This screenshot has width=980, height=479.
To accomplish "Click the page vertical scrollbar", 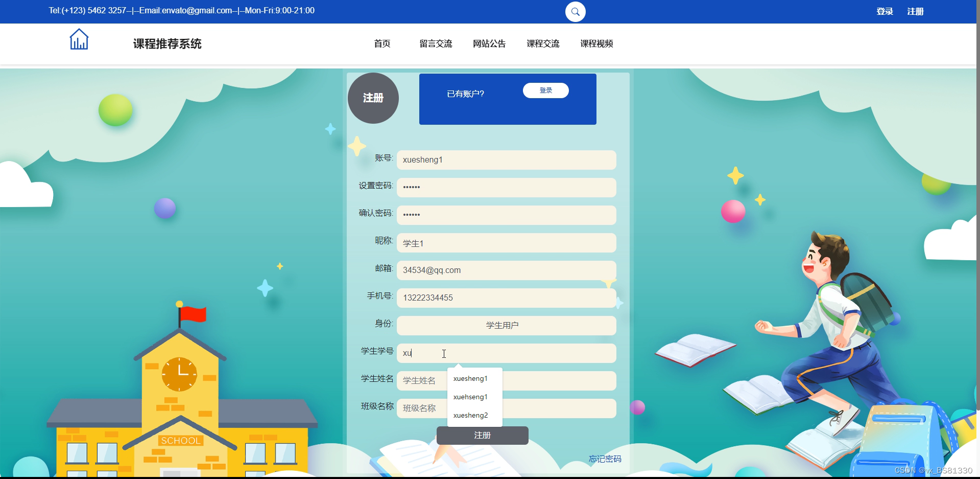I will 978,204.
